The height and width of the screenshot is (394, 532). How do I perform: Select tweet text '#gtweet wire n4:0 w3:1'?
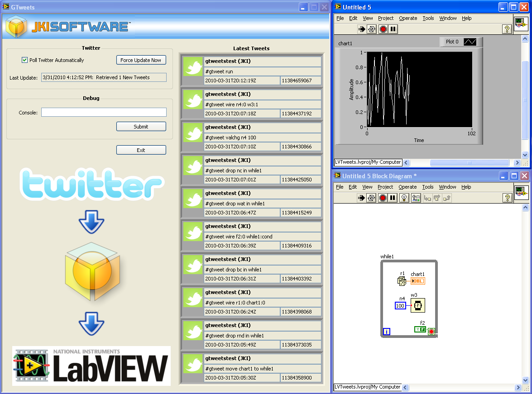[232, 104]
